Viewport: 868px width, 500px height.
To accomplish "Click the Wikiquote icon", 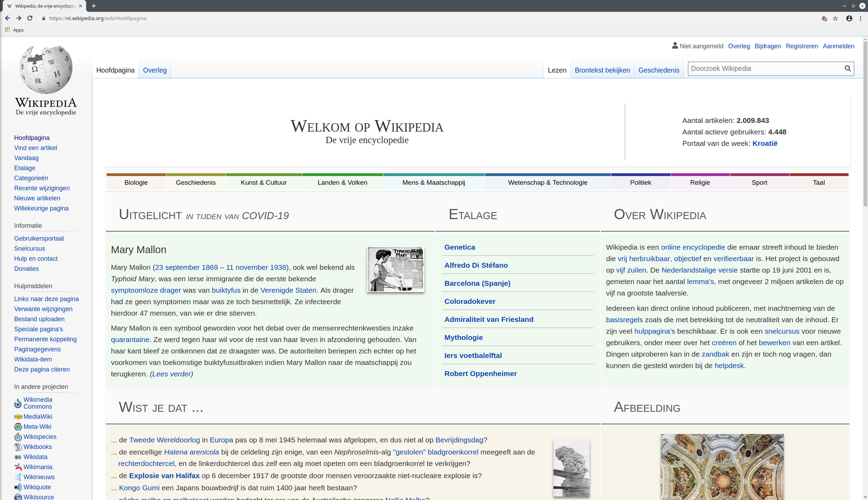I will pyautogui.click(x=18, y=487).
